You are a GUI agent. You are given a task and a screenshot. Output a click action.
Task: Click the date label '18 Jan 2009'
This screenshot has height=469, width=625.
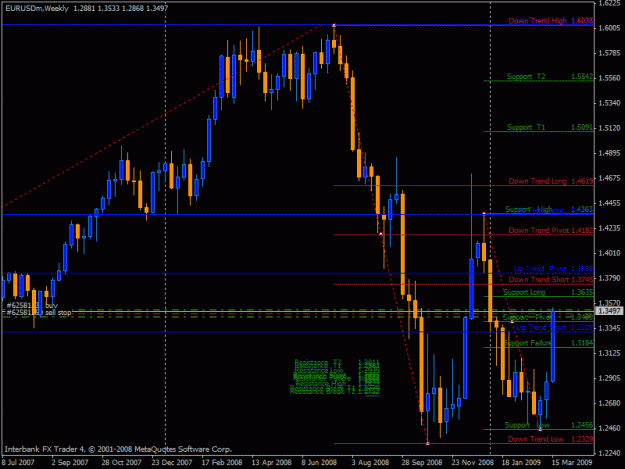[x=521, y=462]
